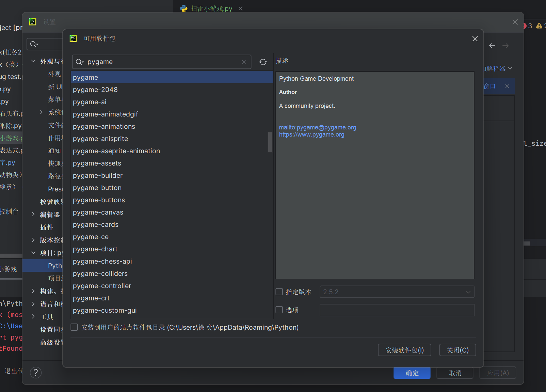Expand the 构建 settings group
The width and height of the screenshot is (546, 392).
(x=33, y=291)
